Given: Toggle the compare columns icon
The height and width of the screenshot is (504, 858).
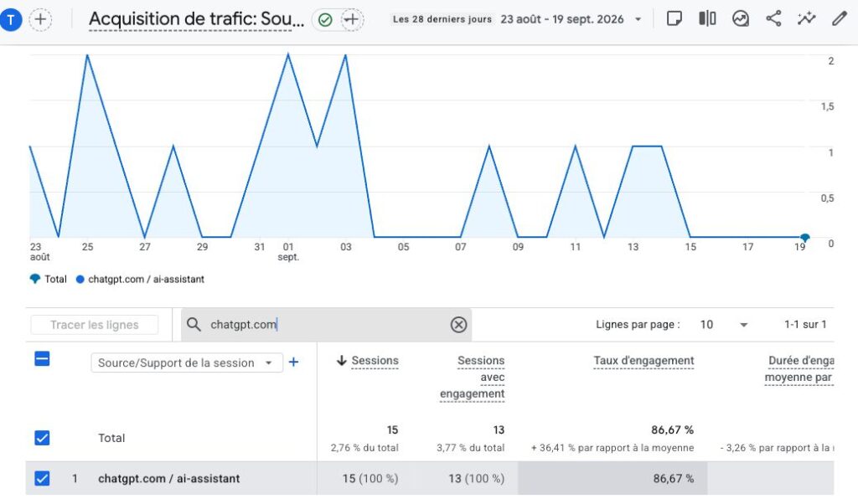Looking at the screenshot, I should [x=707, y=19].
